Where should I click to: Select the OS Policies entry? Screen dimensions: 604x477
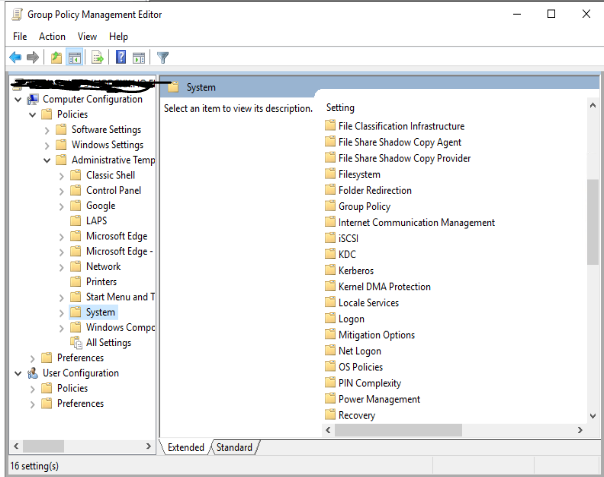tap(361, 367)
